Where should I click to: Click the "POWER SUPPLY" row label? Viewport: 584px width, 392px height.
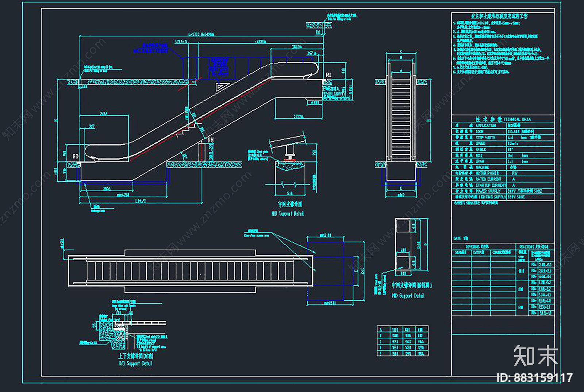coord(488,191)
